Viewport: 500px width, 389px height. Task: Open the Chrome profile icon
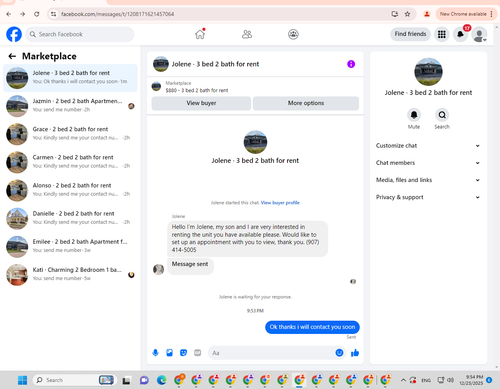[x=427, y=14]
